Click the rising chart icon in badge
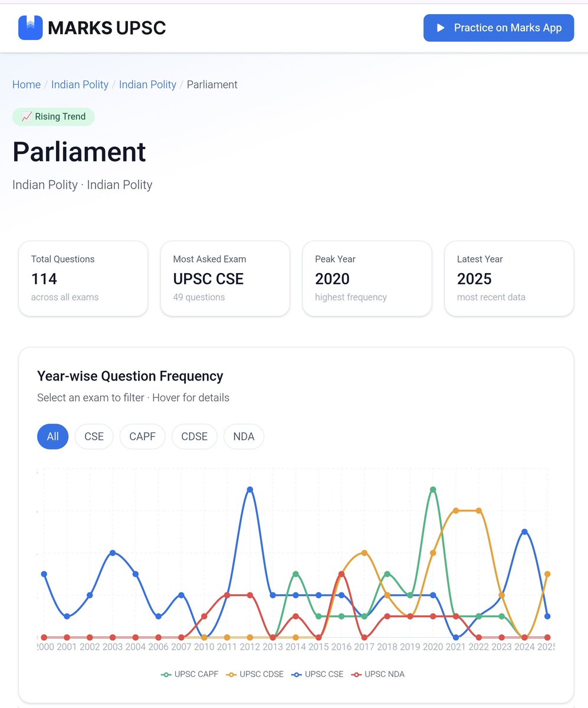Image resolution: width=588 pixels, height=708 pixels. tap(27, 116)
